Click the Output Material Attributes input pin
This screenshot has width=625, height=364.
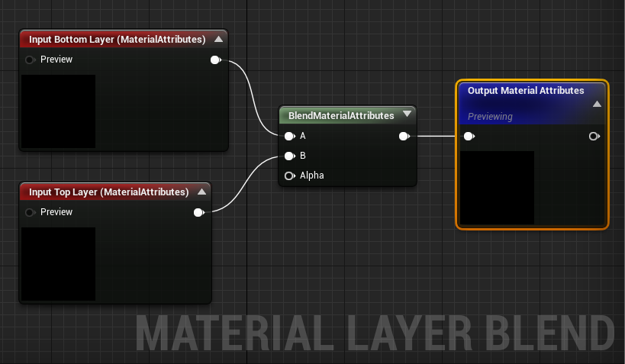click(469, 137)
